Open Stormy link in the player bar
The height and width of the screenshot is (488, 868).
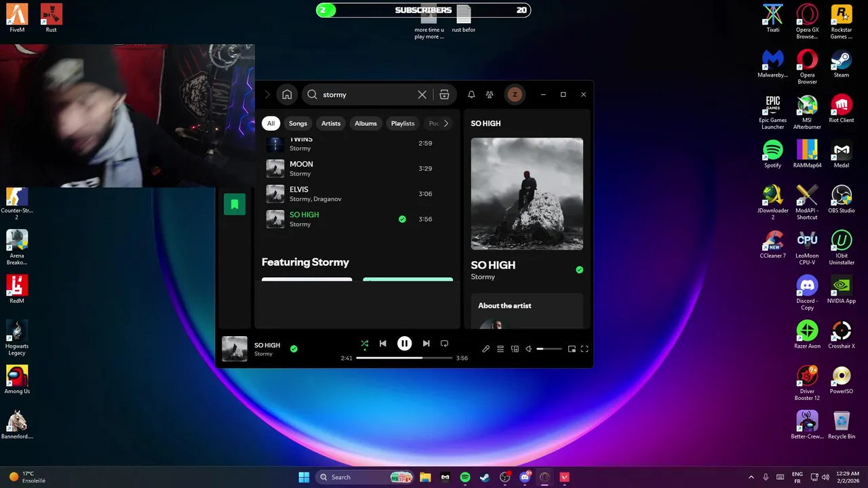click(263, 354)
